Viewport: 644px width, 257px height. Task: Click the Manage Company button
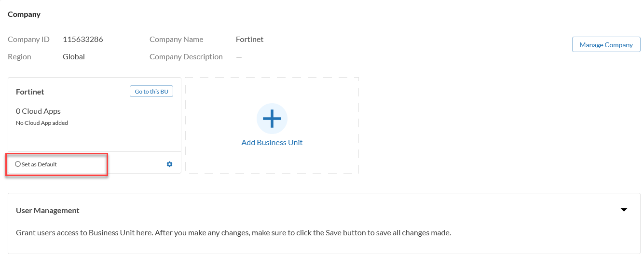pyautogui.click(x=606, y=45)
